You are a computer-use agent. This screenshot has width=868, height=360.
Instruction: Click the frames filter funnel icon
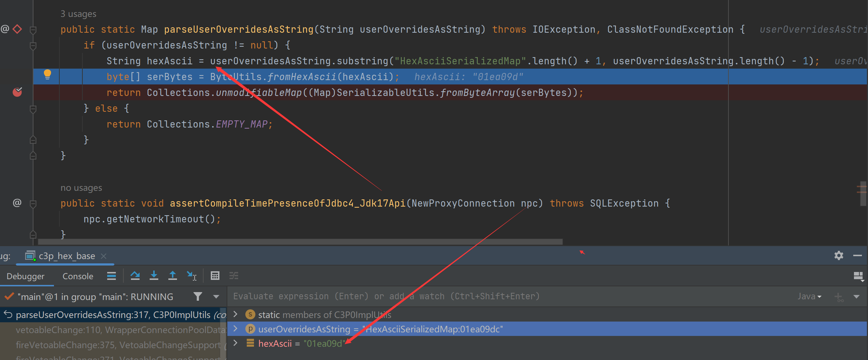(197, 296)
